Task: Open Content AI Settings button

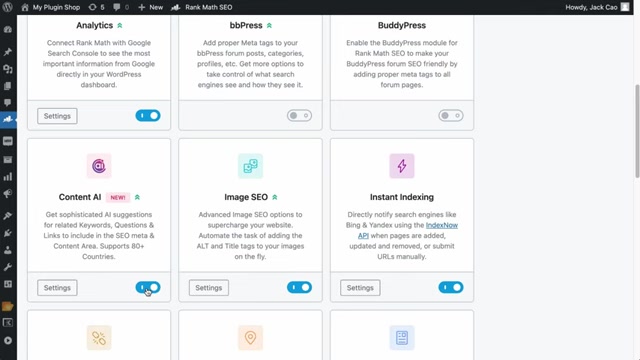Action: tap(57, 288)
